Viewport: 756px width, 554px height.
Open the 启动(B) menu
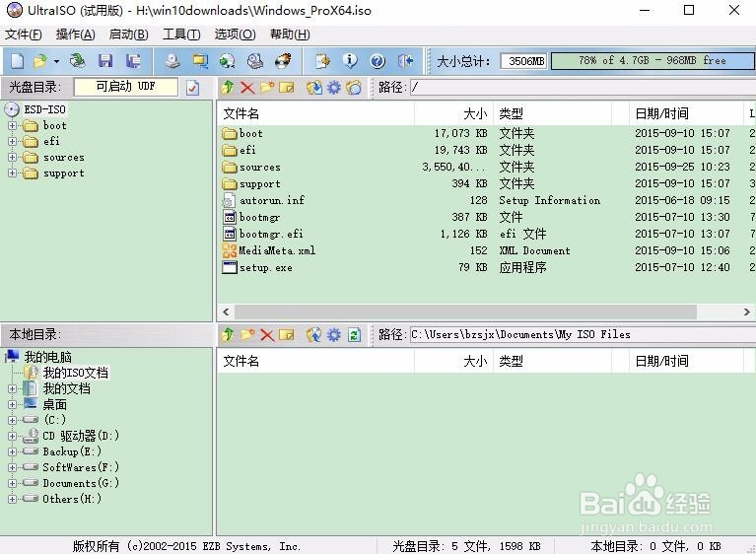click(x=129, y=35)
